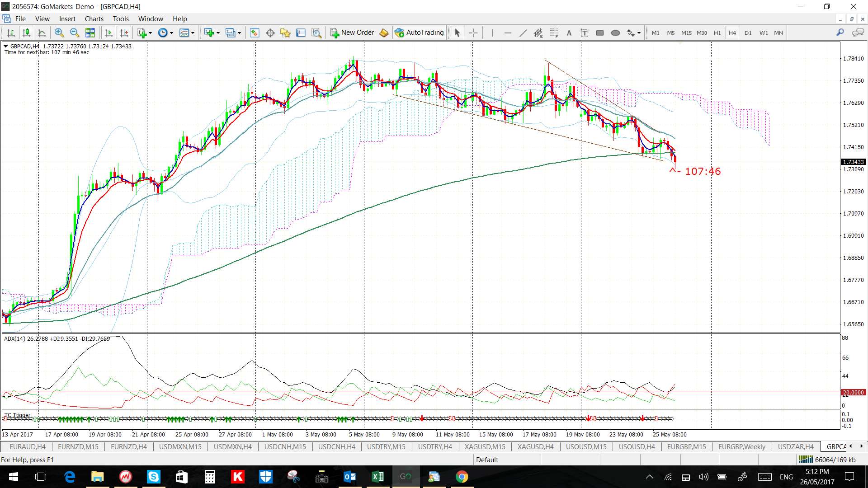
Task: Select the ellipse drawing tool
Action: point(615,33)
